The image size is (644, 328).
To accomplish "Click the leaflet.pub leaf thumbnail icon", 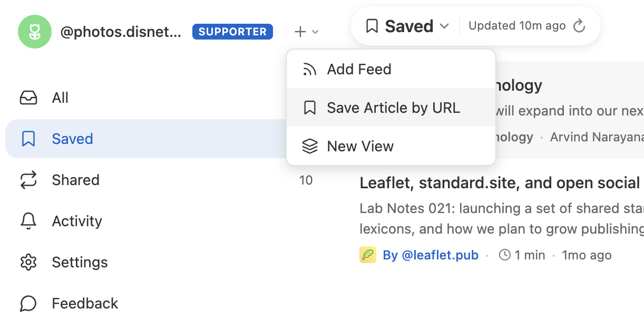I will (x=367, y=255).
